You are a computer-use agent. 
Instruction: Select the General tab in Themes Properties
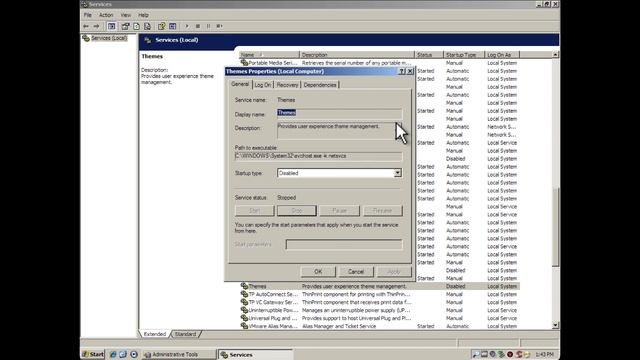240,84
